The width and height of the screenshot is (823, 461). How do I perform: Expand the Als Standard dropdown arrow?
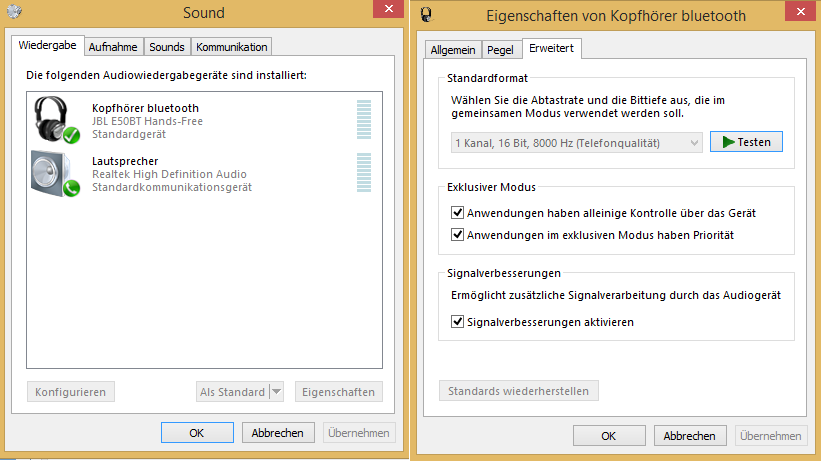pos(277,392)
